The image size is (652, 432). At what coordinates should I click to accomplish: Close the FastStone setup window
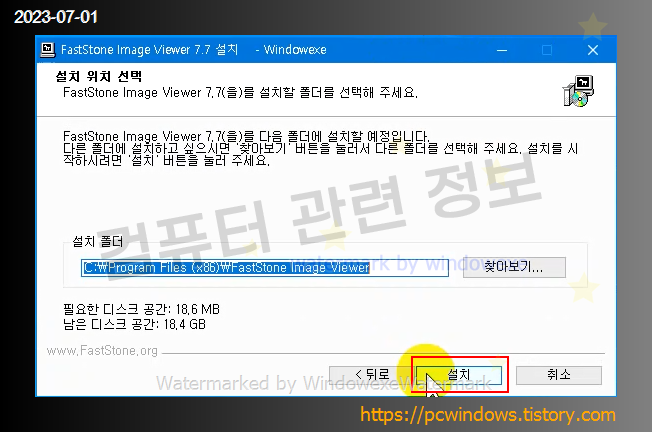click(x=593, y=50)
